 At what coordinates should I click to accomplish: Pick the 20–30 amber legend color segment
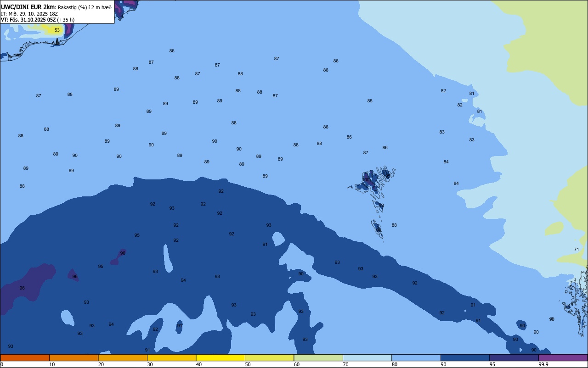click(123, 357)
